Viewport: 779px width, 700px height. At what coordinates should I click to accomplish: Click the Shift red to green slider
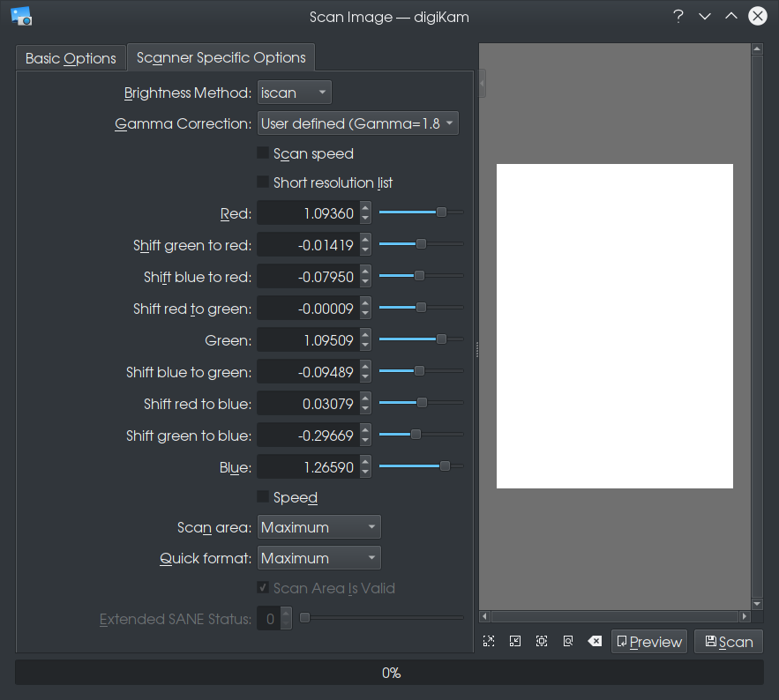(x=422, y=308)
